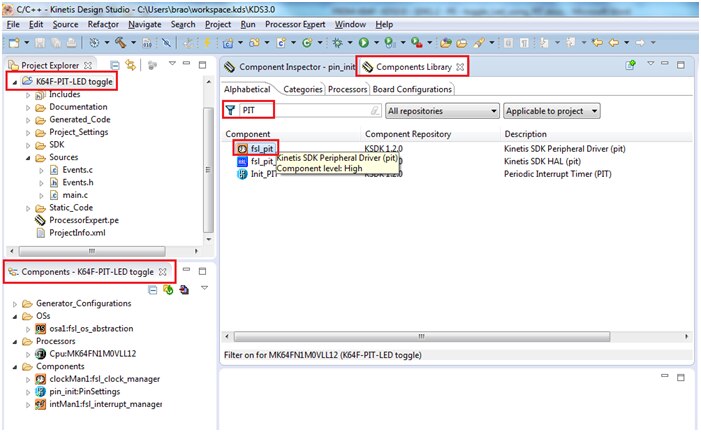Close the Components - K64F-PIT-LED toggle view tab
Viewport: 701px width, 432px height.
pyautogui.click(x=162, y=272)
